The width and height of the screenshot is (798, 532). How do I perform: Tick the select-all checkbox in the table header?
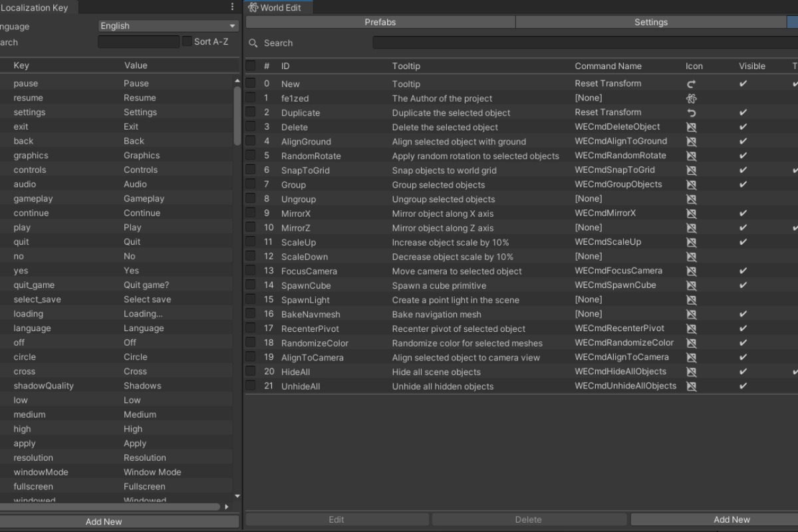click(x=251, y=66)
